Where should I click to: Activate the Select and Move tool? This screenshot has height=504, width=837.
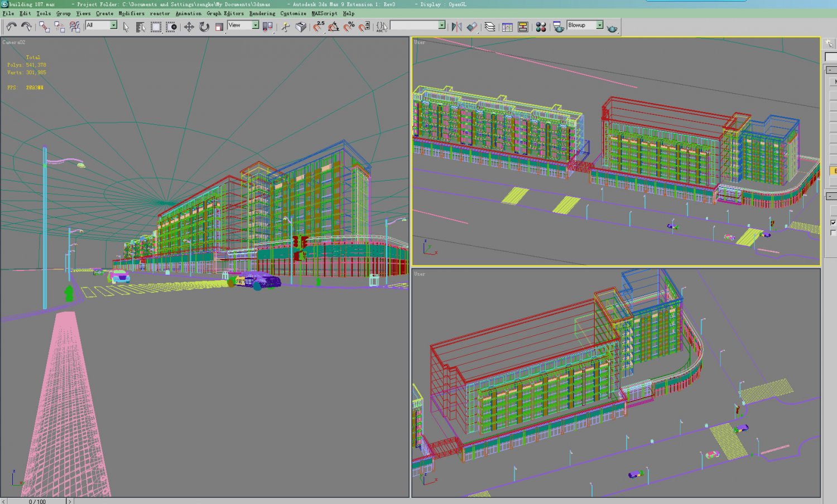(x=189, y=27)
